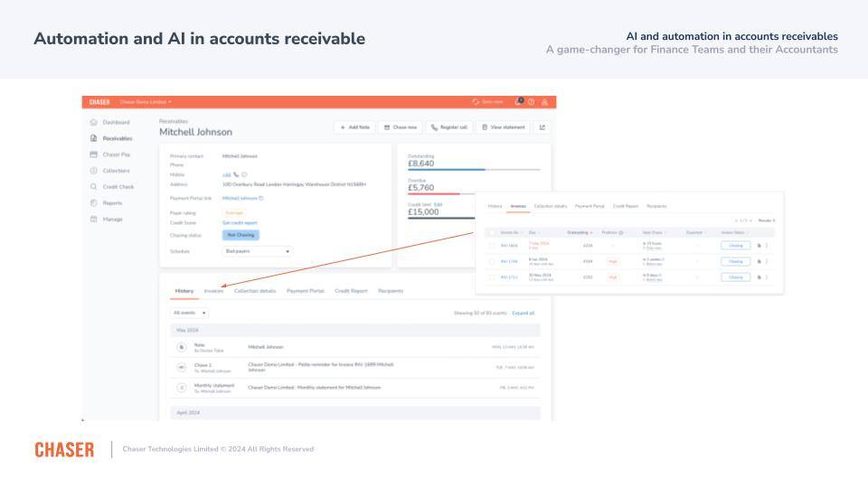Click the Overdue £5,760 progress bar
Screen dimensions: 868x488
(x=442, y=193)
